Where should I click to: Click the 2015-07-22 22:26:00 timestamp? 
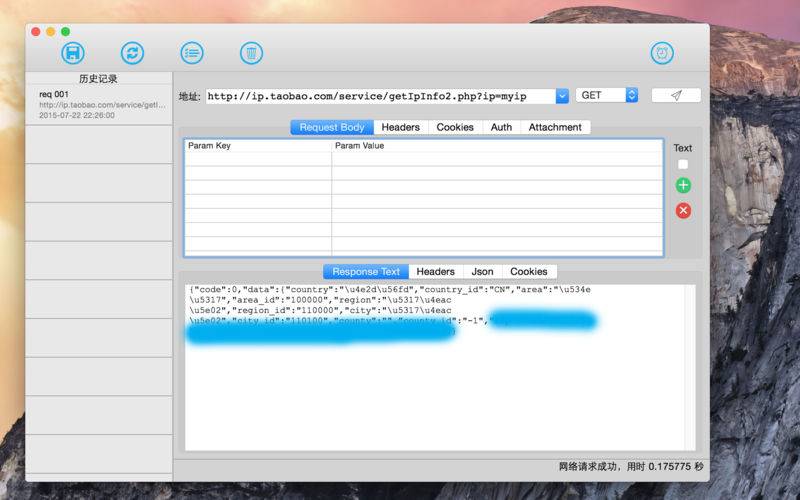(x=77, y=115)
